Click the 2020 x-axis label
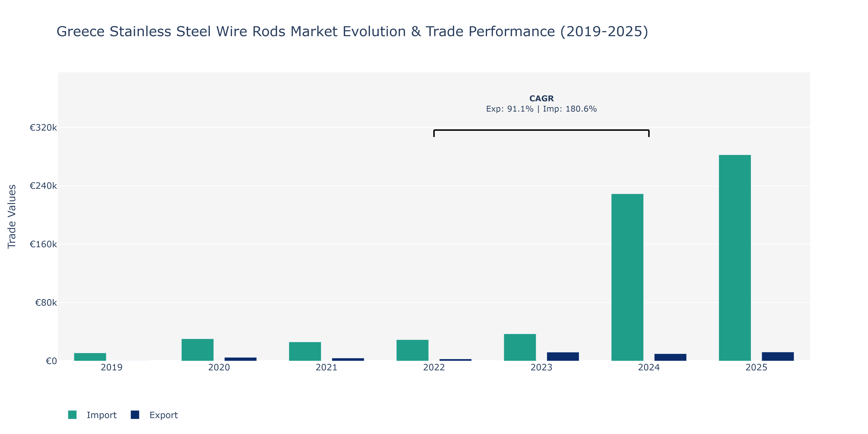This screenshot has height=434, width=868. pyautogui.click(x=219, y=367)
